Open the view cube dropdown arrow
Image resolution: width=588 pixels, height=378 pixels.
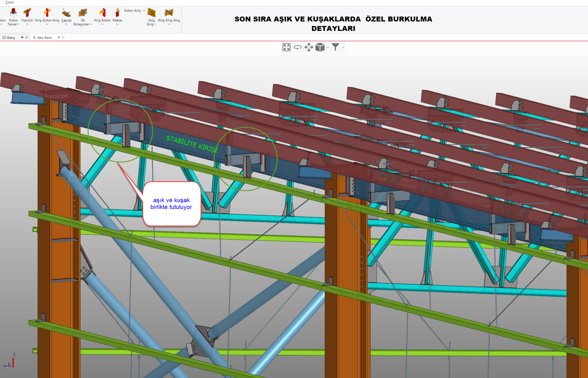pos(328,47)
